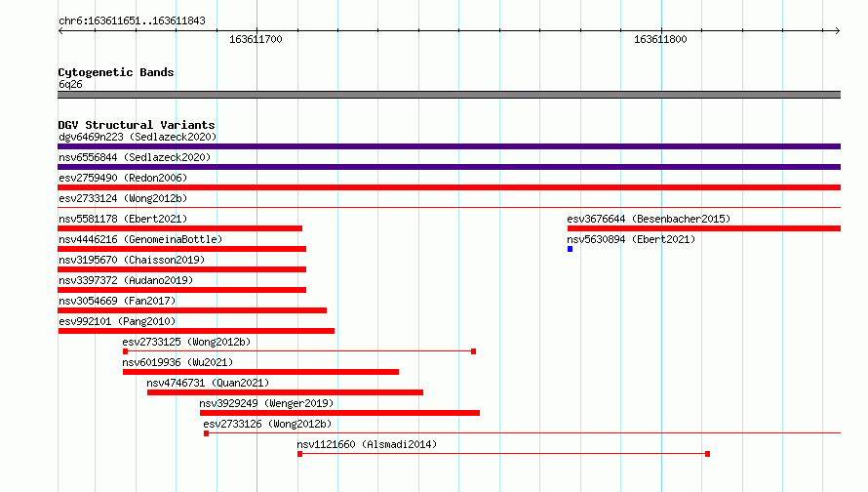Screen dimensions: 868x492
Task: Click the chr6:163611651..163611843 coordinates label
Action: coord(132,20)
